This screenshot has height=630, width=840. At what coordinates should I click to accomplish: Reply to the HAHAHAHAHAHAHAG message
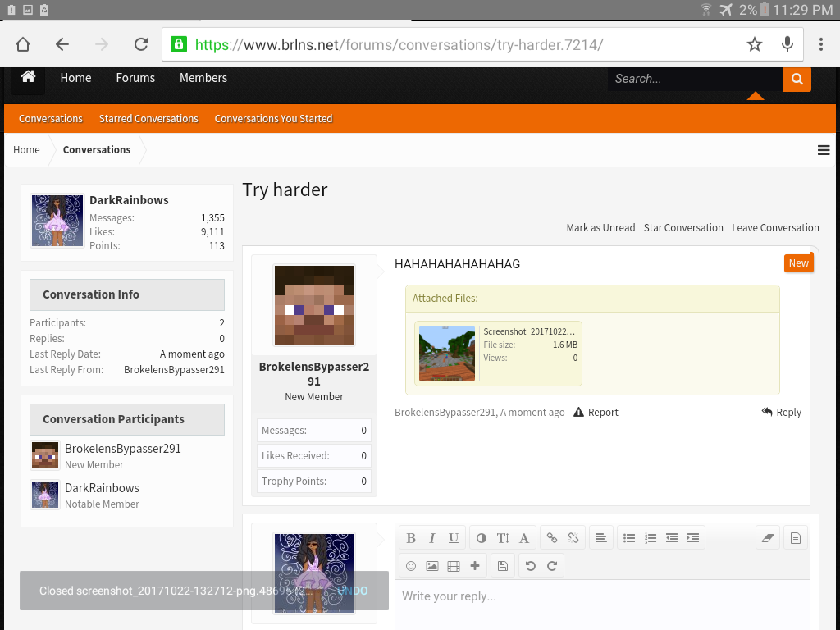(782, 412)
